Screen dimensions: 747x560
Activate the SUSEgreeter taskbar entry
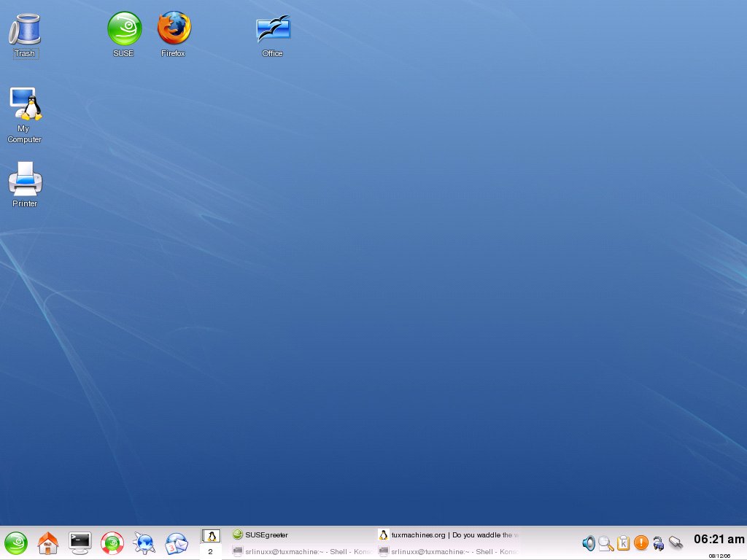301,534
